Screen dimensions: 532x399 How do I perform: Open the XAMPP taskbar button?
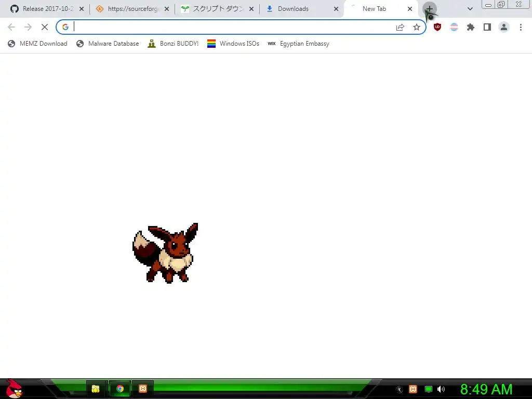tap(143, 389)
